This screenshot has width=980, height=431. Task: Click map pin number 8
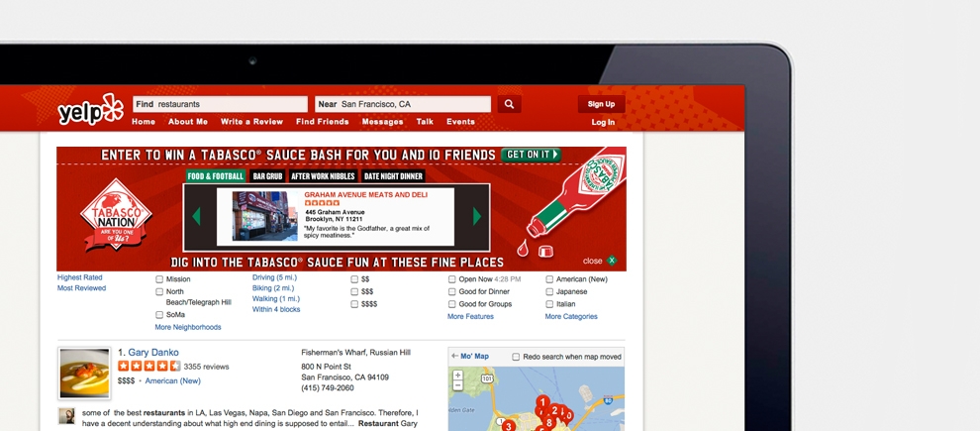(549, 423)
